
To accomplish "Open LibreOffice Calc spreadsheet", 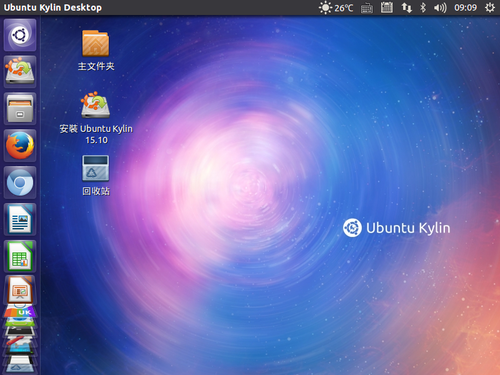I will tap(20, 256).
